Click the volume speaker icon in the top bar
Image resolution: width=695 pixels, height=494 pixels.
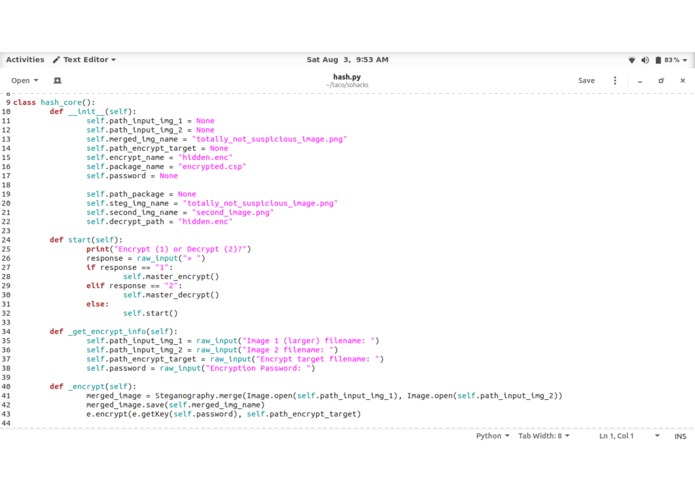click(x=645, y=60)
